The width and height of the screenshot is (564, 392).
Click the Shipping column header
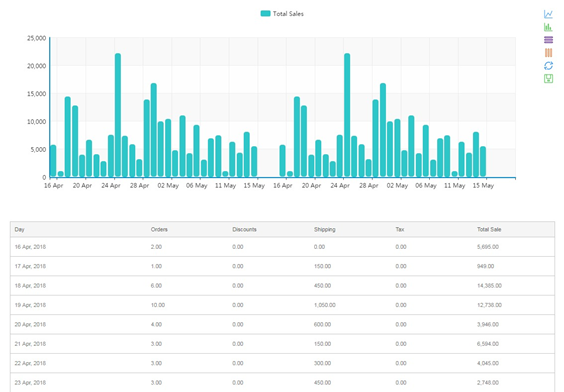point(324,229)
